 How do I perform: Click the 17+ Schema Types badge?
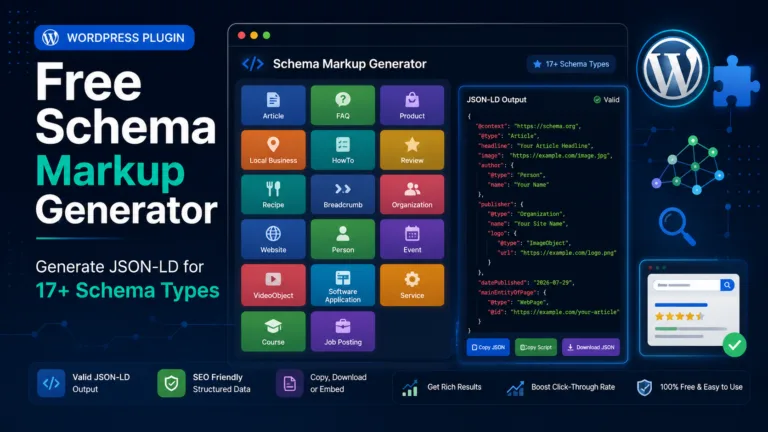571,64
